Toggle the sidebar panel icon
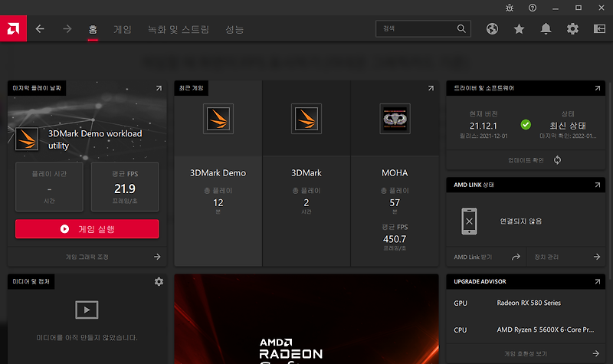613x364 pixels. 599,28
